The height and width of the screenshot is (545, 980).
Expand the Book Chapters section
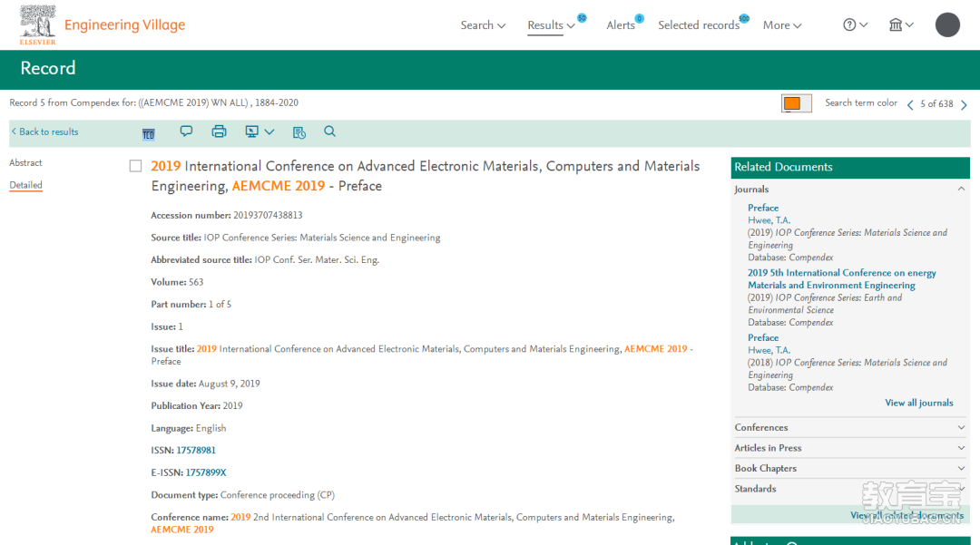coord(961,468)
